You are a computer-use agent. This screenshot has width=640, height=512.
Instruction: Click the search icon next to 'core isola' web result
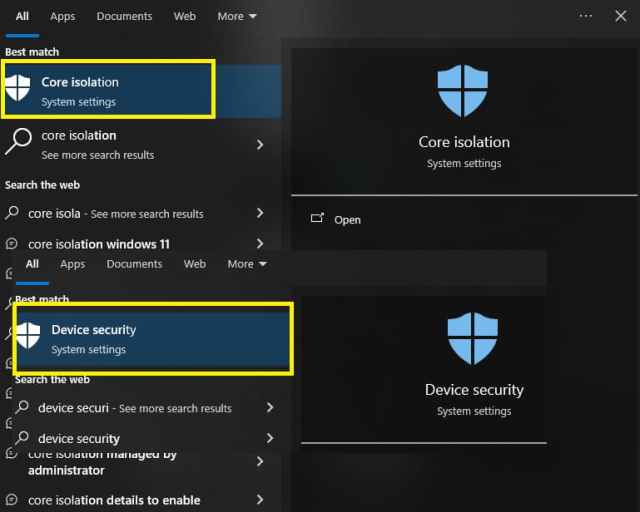pos(12,213)
